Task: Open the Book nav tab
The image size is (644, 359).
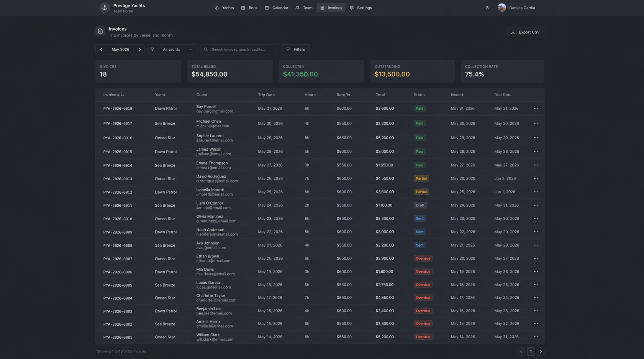Action: 249,8
